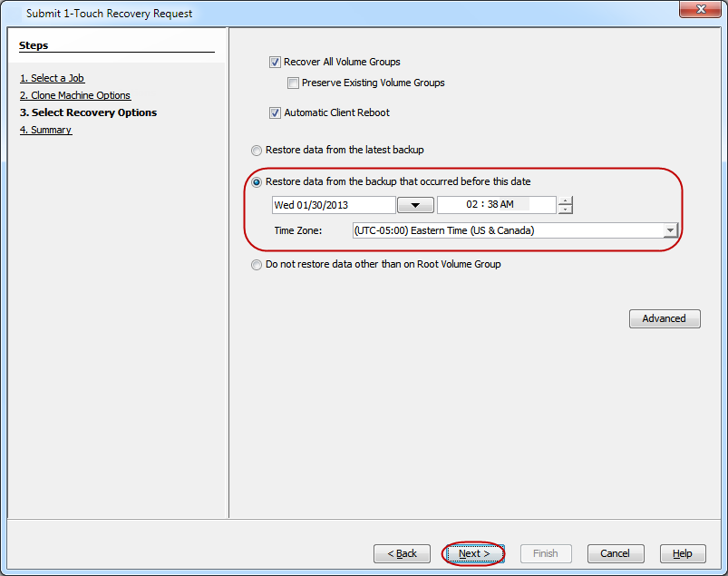728x576 pixels.
Task: Jump to the Summary step
Action: [45, 130]
